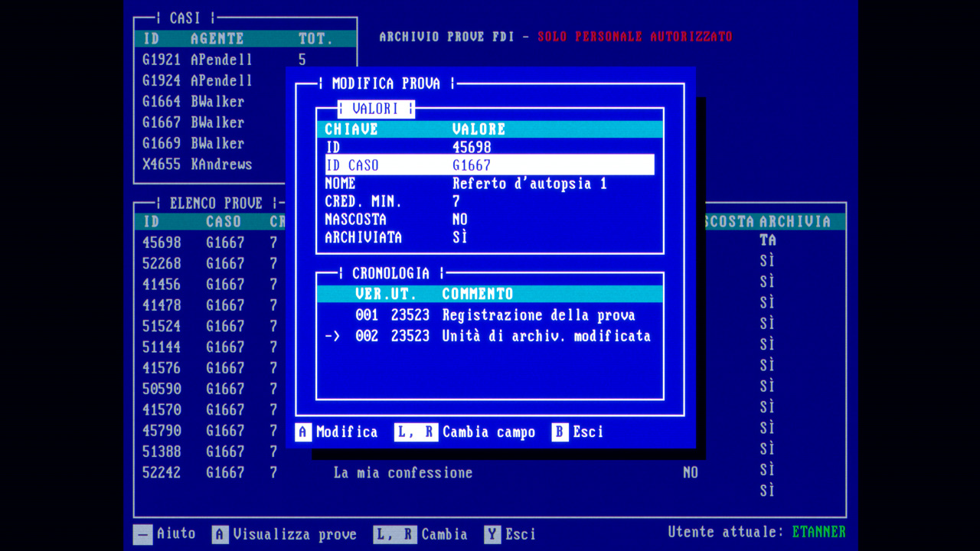Select history entry 001 Registrazione della prova
The image size is (980, 551).
click(489, 315)
